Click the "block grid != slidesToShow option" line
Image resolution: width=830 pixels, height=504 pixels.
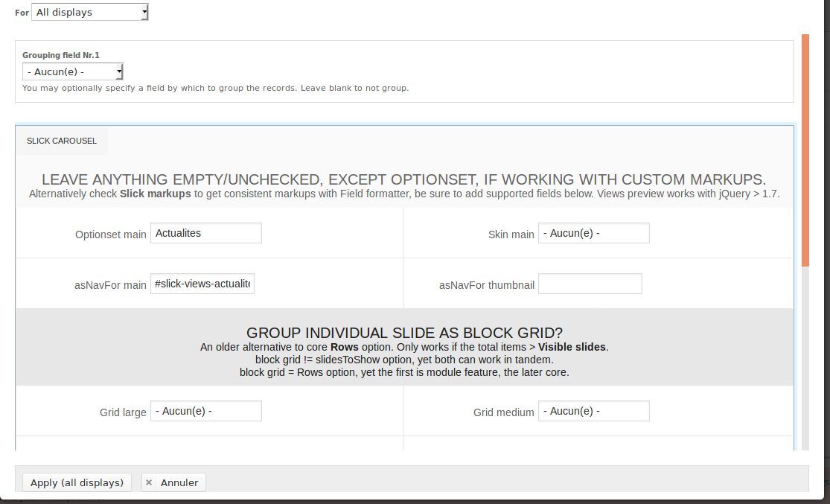pos(404,360)
